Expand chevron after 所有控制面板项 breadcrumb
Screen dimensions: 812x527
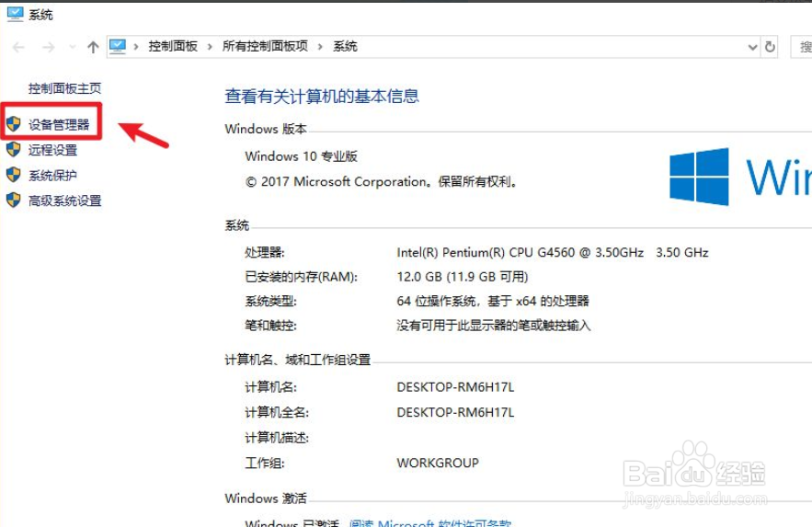(x=320, y=47)
